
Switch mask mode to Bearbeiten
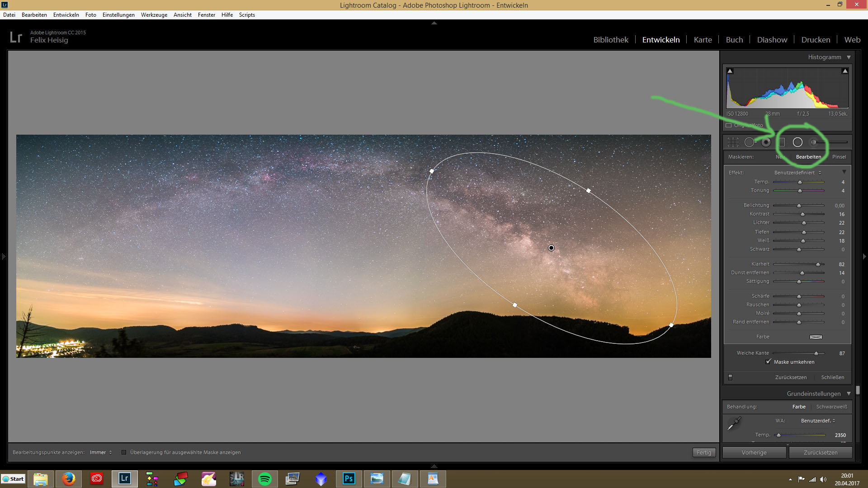click(x=808, y=157)
